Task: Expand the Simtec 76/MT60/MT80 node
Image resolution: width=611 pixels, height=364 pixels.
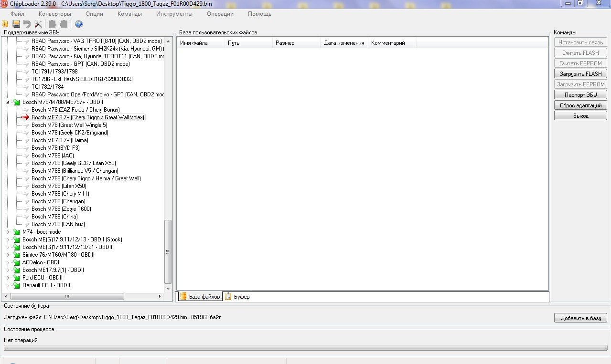Action: click(8, 255)
